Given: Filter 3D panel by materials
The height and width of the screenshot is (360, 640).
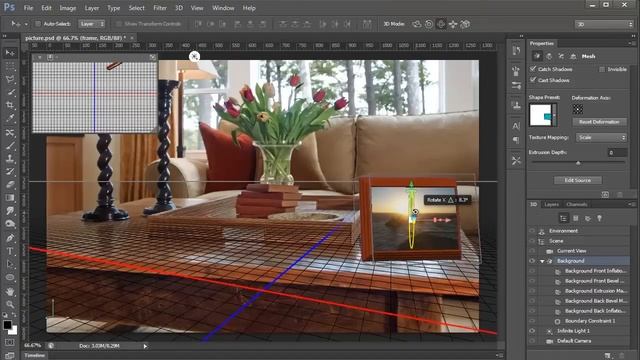Looking at the screenshot, I should (587, 218).
